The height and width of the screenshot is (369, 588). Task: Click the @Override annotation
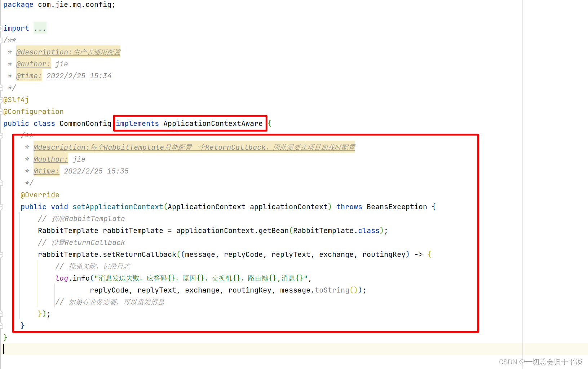click(40, 195)
